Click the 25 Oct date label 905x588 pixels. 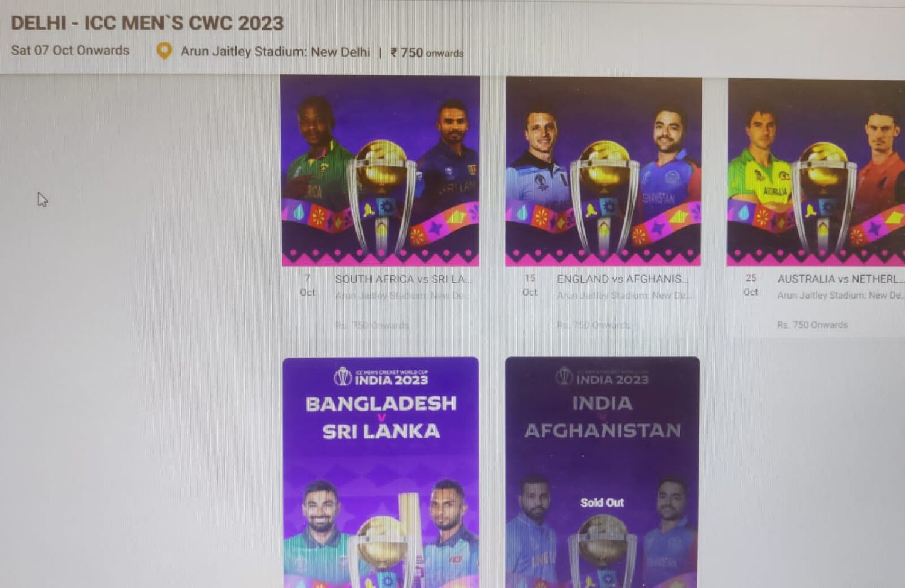(x=751, y=285)
